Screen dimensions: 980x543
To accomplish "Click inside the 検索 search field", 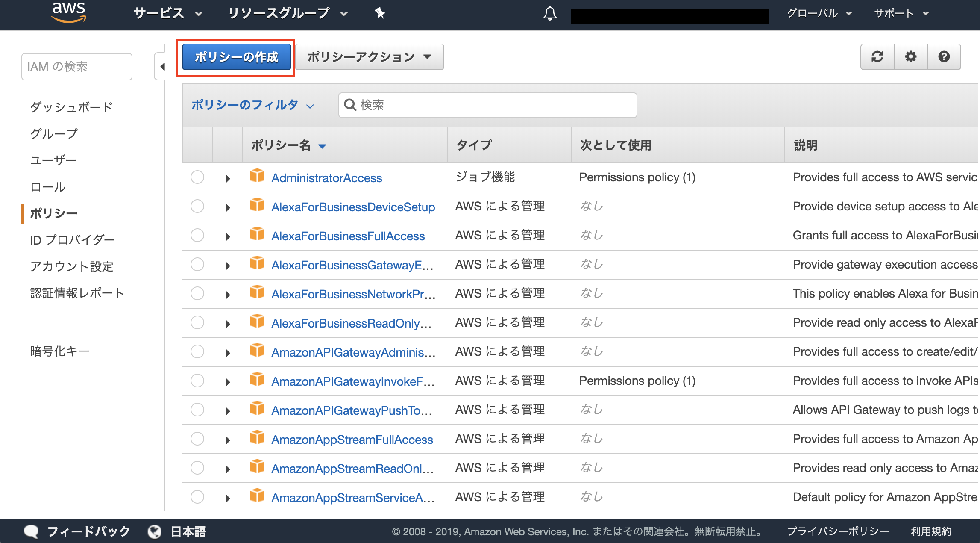I will (x=487, y=105).
